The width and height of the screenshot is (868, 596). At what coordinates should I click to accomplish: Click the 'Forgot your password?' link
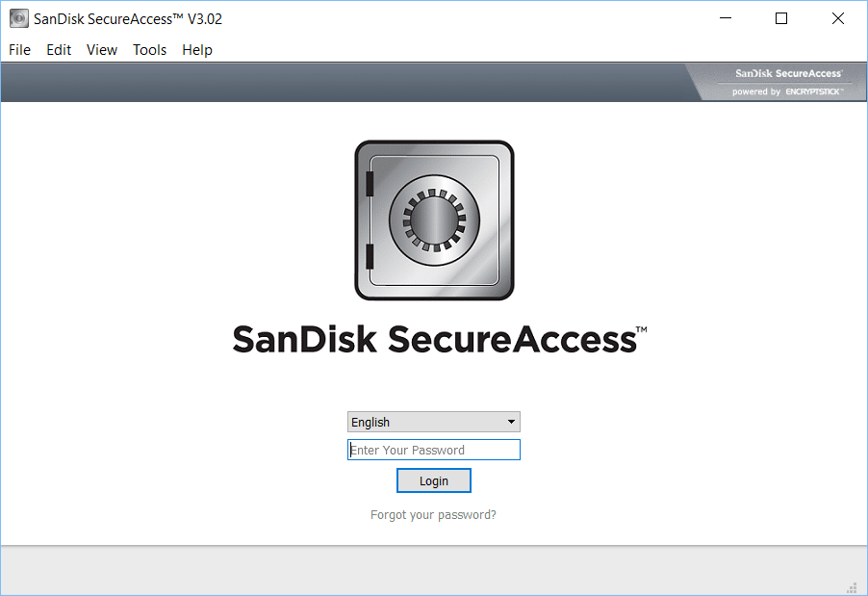[x=433, y=515]
